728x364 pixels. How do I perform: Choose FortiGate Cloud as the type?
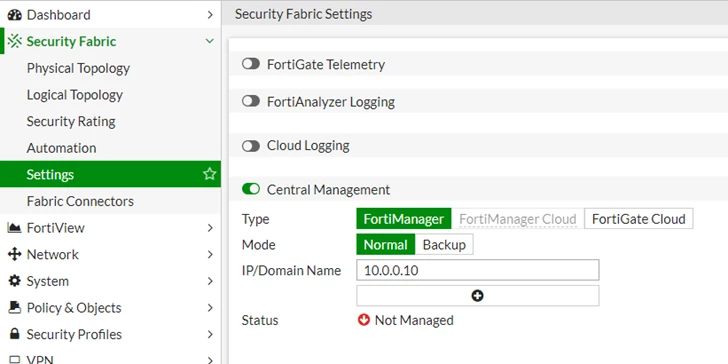[x=638, y=219]
